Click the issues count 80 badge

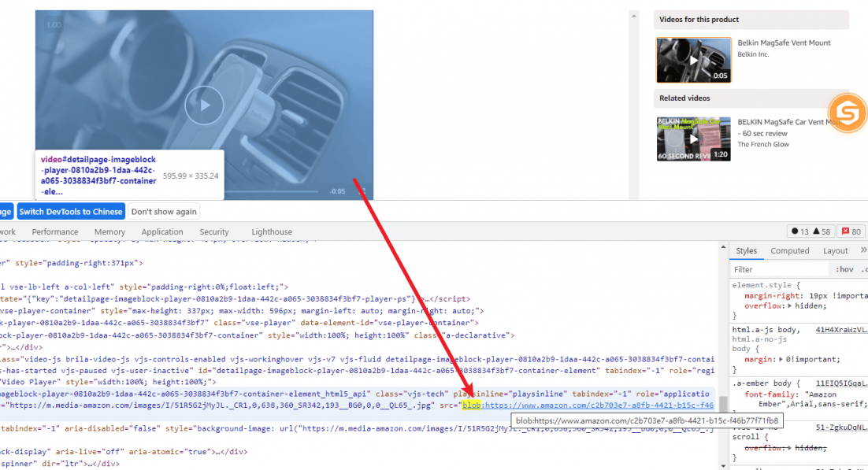point(851,231)
